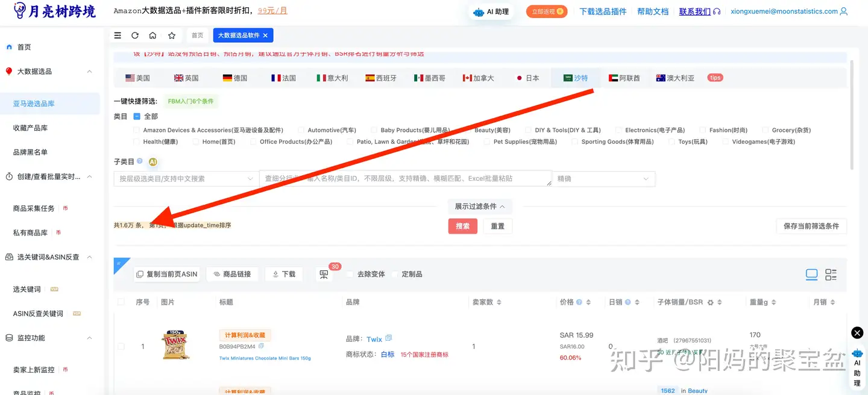Expand the 展示过滤条件 filter panel
Screen dimensions: 868x395
(x=480, y=207)
